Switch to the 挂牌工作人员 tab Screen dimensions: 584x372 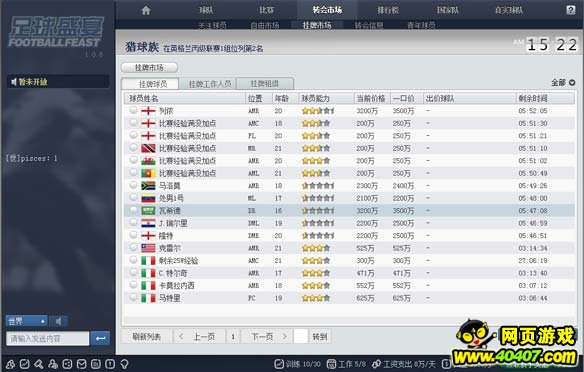[x=210, y=84]
